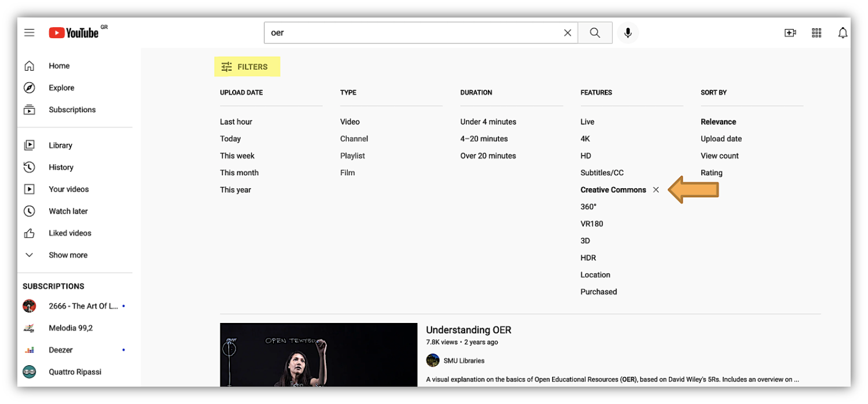868x404 pixels.
Task: Filter results by This week
Action: tap(237, 155)
